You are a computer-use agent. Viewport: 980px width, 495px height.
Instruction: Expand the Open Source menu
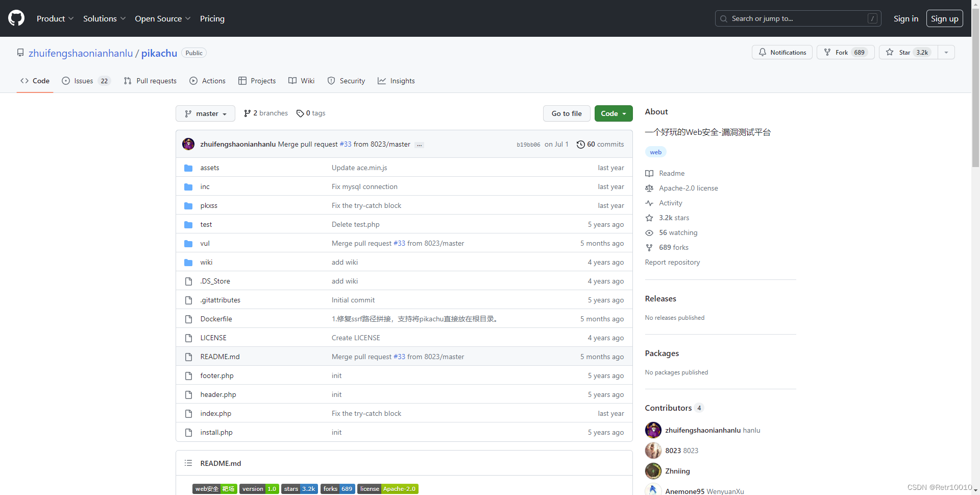[x=163, y=18]
